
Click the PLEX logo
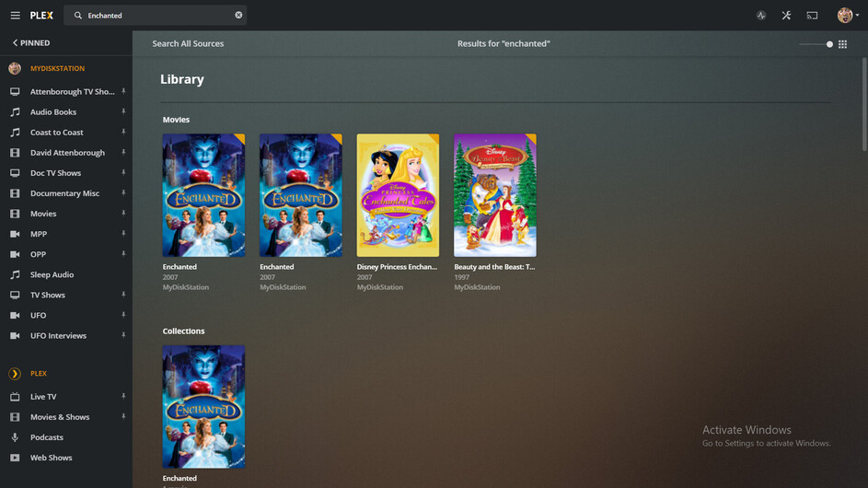(41, 16)
